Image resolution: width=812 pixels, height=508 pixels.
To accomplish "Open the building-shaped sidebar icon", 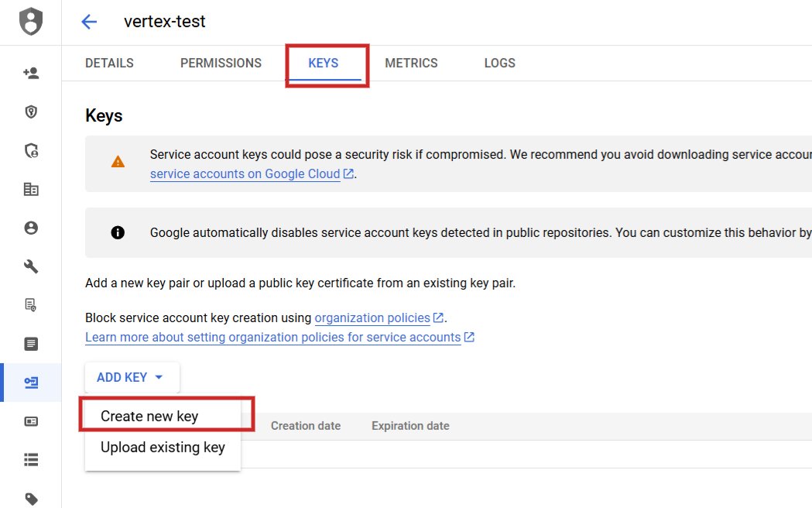I will point(31,190).
